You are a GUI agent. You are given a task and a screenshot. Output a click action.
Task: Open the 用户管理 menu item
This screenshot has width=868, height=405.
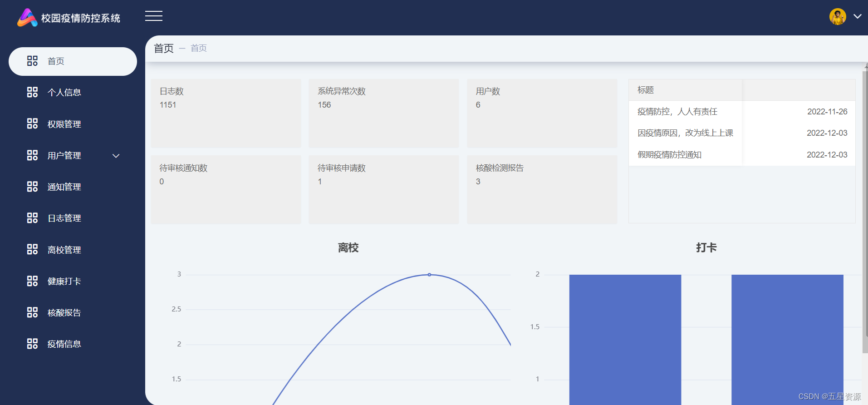pyautogui.click(x=73, y=155)
